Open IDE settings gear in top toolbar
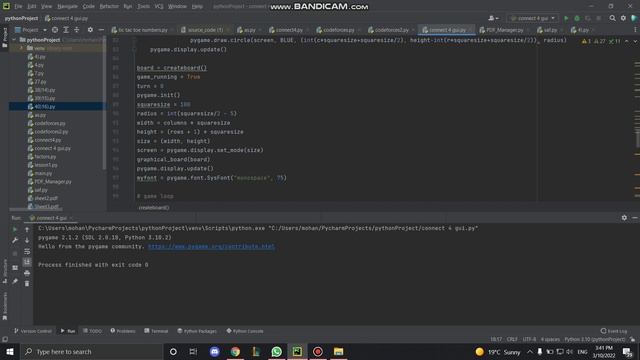The height and width of the screenshot is (360, 640). (623, 18)
